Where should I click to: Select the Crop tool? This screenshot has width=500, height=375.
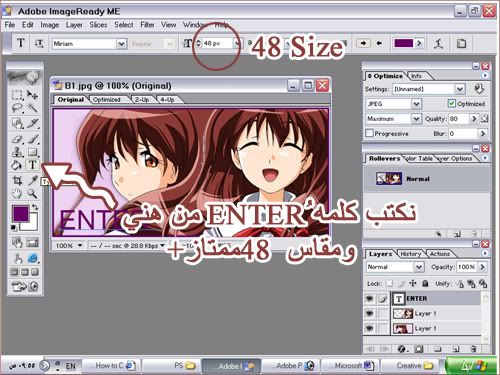tap(17, 180)
